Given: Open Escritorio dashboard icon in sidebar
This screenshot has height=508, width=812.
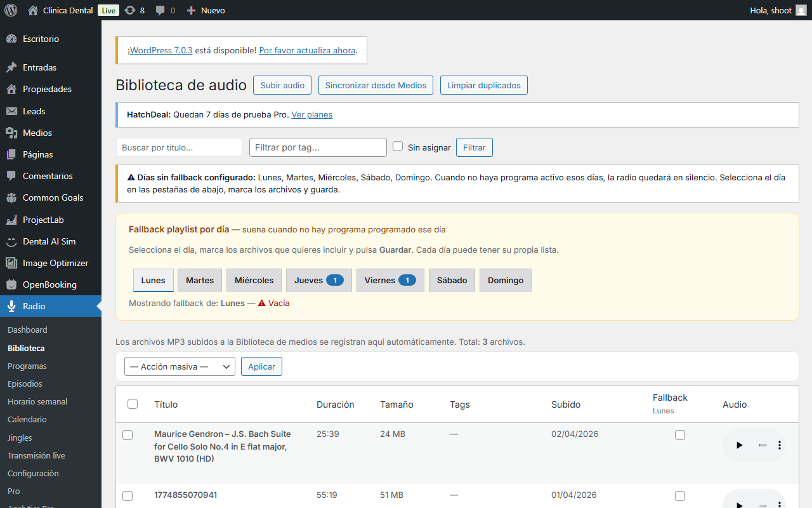Looking at the screenshot, I should click(11, 39).
